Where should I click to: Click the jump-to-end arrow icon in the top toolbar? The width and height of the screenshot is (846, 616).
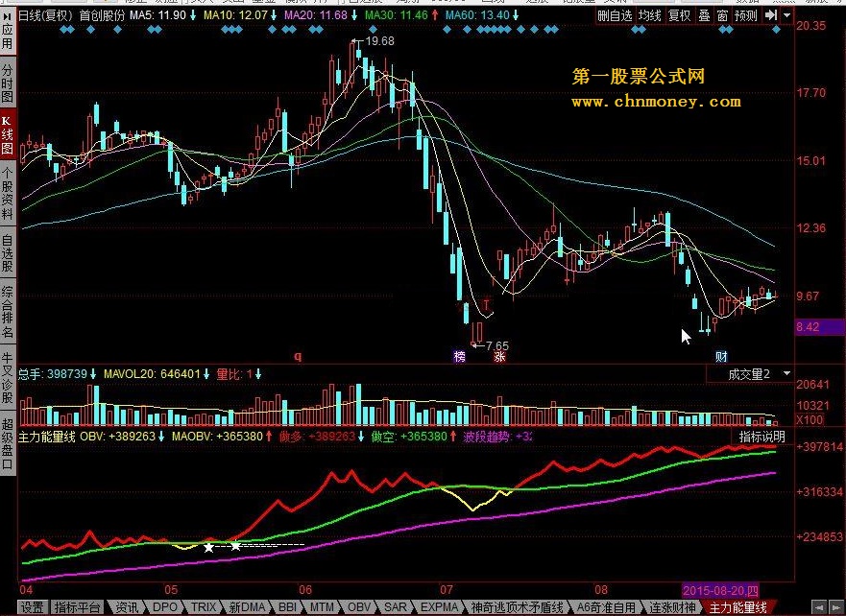[x=771, y=15]
